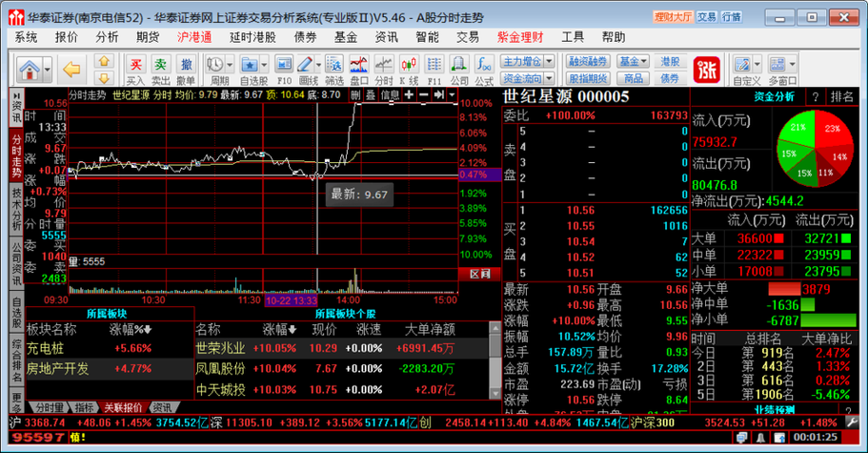Click the 商品 button
This screenshot has height=453, width=868.
pyautogui.click(x=634, y=78)
